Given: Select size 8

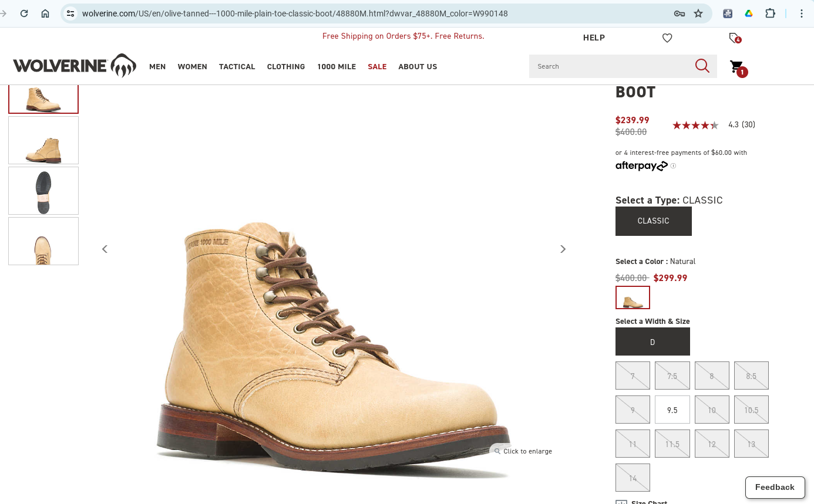Looking at the screenshot, I should click(712, 376).
